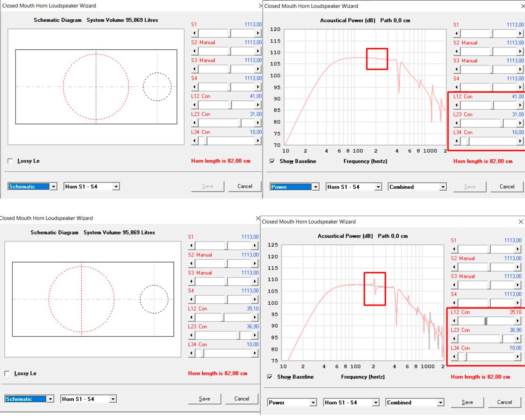525x420 pixels.
Task: Click S1 right arrow in upper Power window
Action: 520,34
